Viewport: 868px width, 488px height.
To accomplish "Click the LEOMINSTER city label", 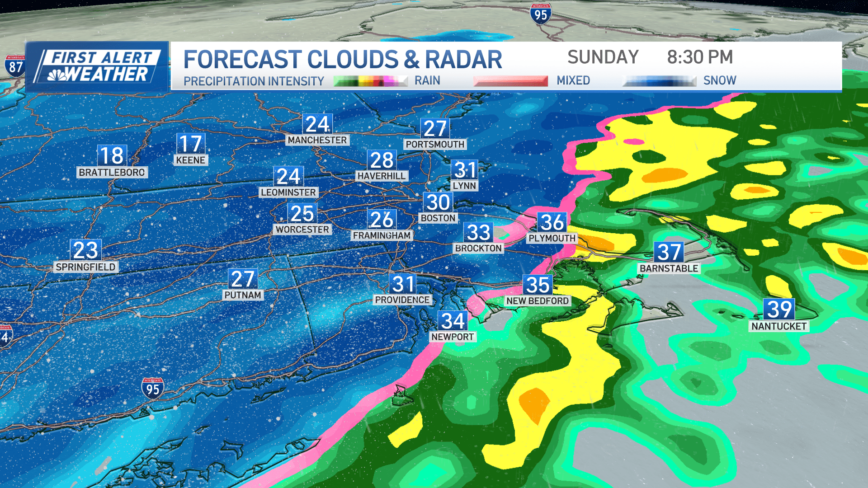I will pyautogui.click(x=288, y=192).
